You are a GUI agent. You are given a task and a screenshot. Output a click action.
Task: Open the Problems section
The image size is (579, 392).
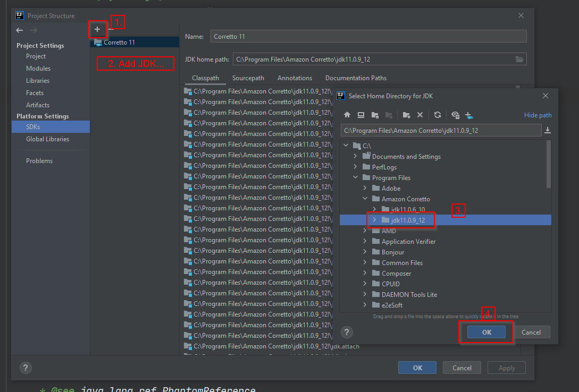[x=39, y=161]
